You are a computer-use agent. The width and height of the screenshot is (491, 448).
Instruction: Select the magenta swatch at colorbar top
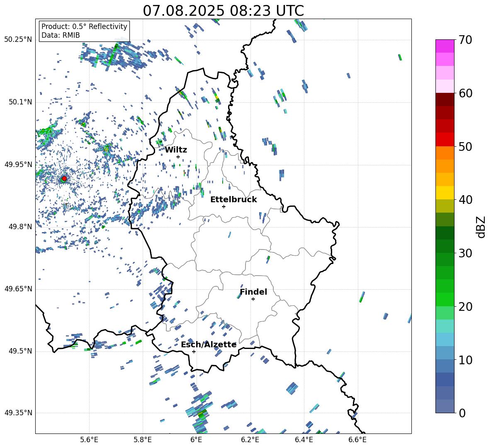coord(445,46)
